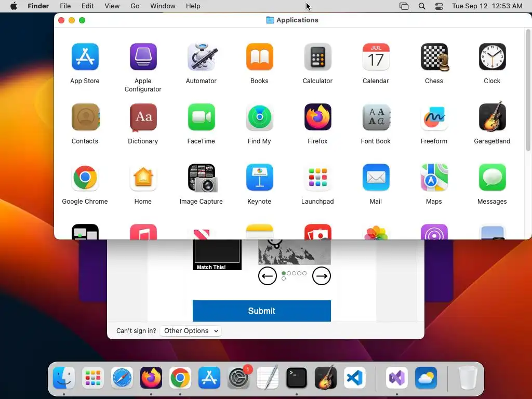Open the Image Capture app icon
Viewport: 532px width, 399px height.
203,178
